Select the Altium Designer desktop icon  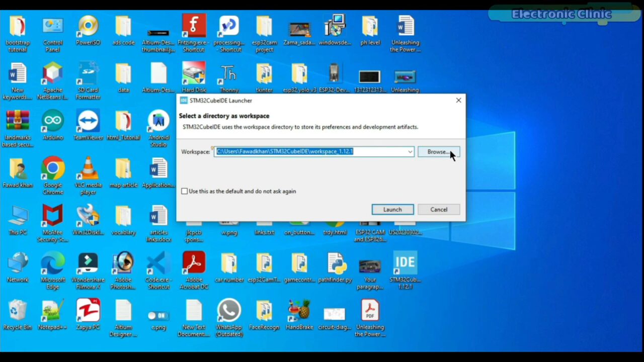click(123, 318)
